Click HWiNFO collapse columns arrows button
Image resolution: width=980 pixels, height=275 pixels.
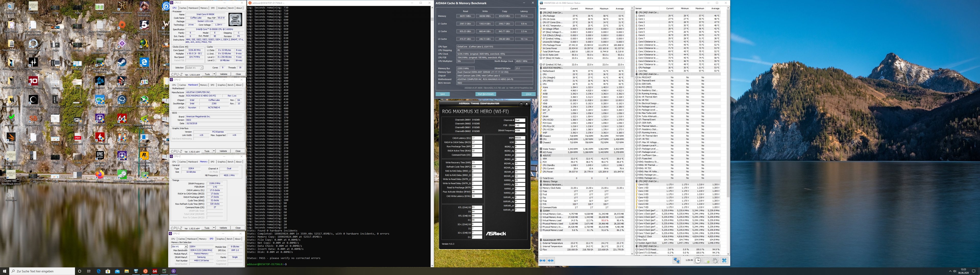[x=551, y=260]
